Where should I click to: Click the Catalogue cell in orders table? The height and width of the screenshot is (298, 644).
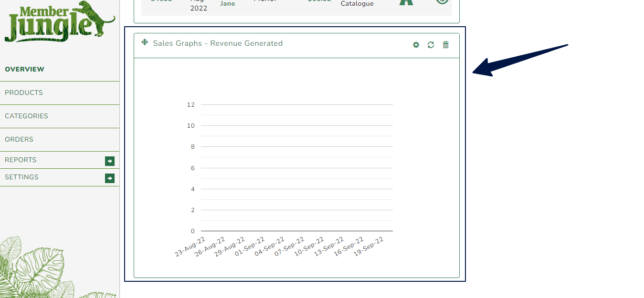pyautogui.click(x=357, y=3)
